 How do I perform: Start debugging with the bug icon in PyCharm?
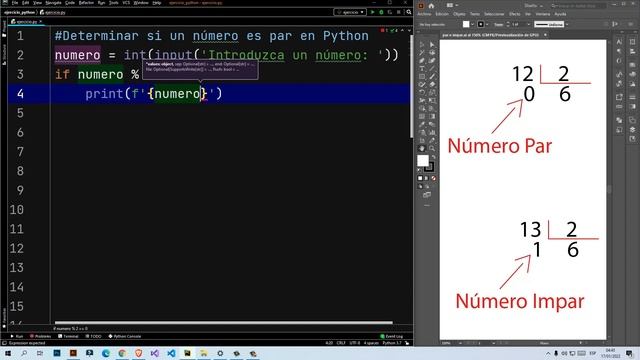coord(381,12)
